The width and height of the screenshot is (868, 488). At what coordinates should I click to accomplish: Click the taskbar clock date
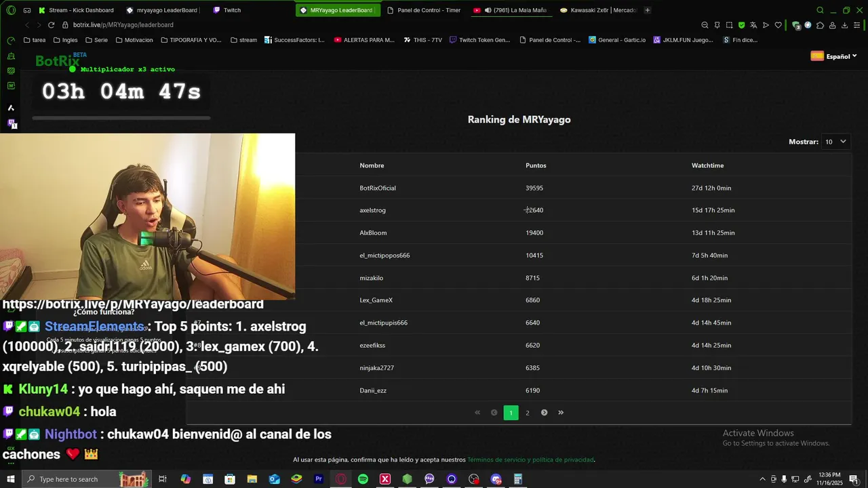(x=829, y=479)
